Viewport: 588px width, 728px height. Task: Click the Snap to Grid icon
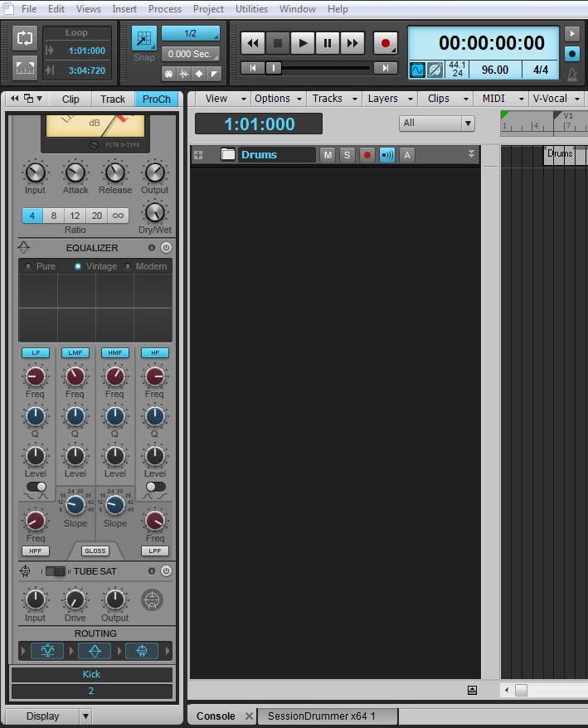[x=144, y=39]
